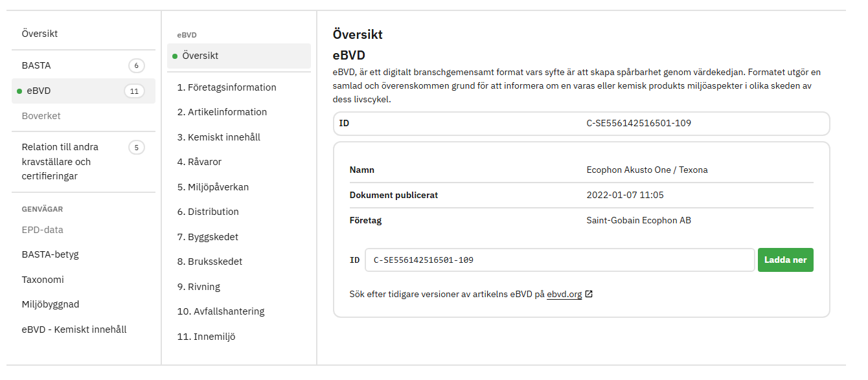Click the ID input field

tap(559, 260)
